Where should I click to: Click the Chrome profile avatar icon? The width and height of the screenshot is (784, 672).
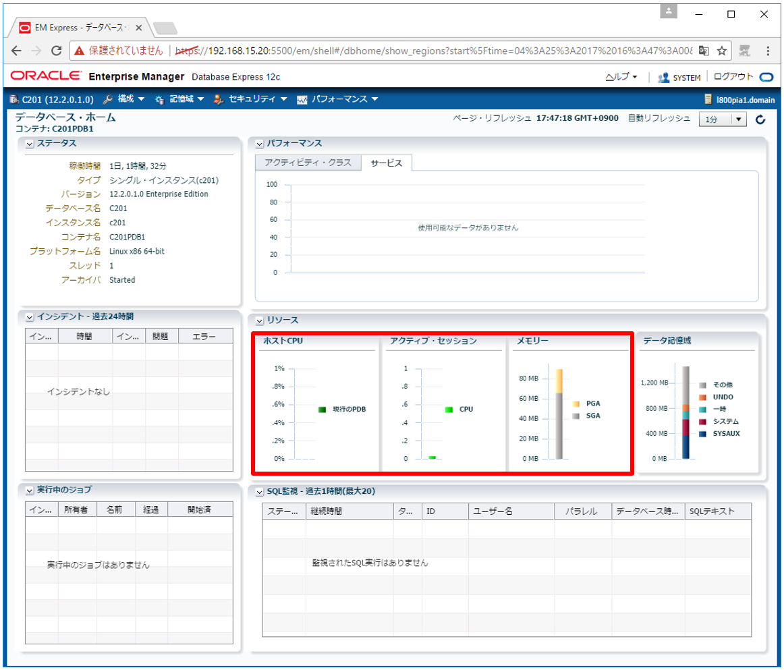click(x=669, y=11)
